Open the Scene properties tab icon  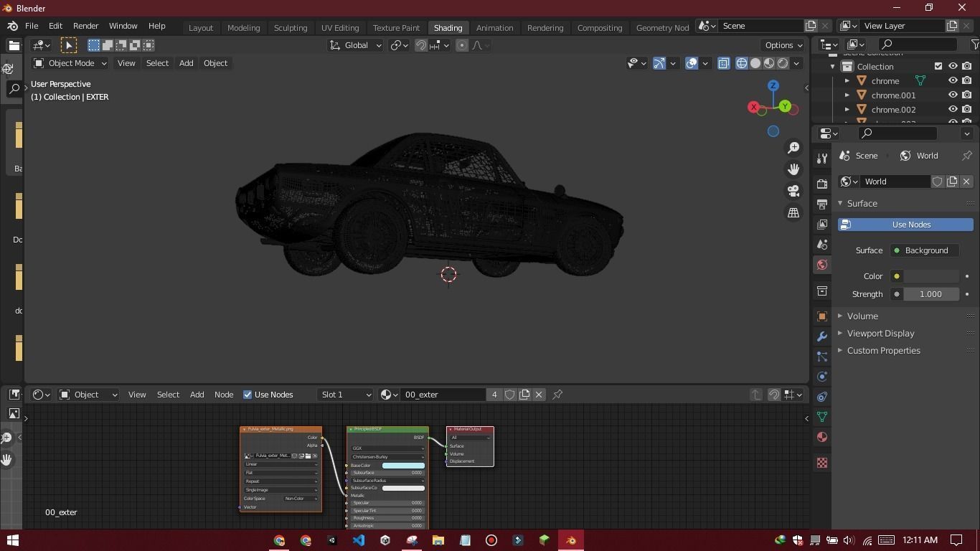[822, 245]
